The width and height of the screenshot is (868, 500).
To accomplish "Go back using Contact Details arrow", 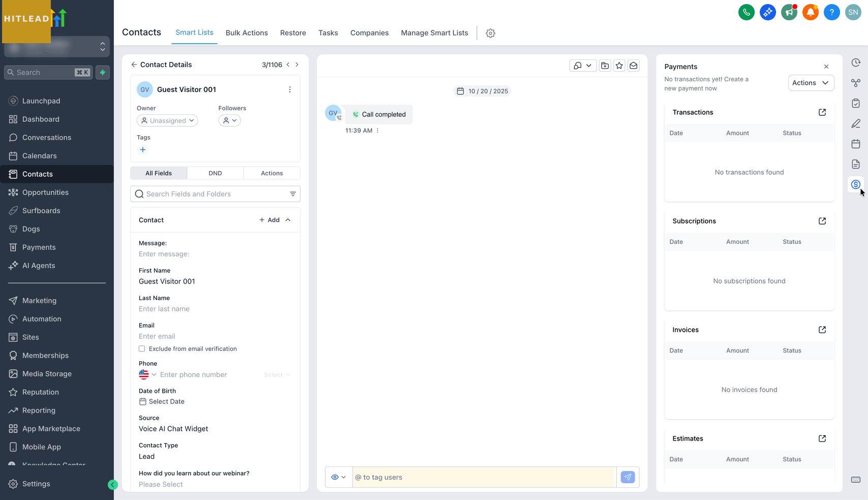I will point(134,65).
